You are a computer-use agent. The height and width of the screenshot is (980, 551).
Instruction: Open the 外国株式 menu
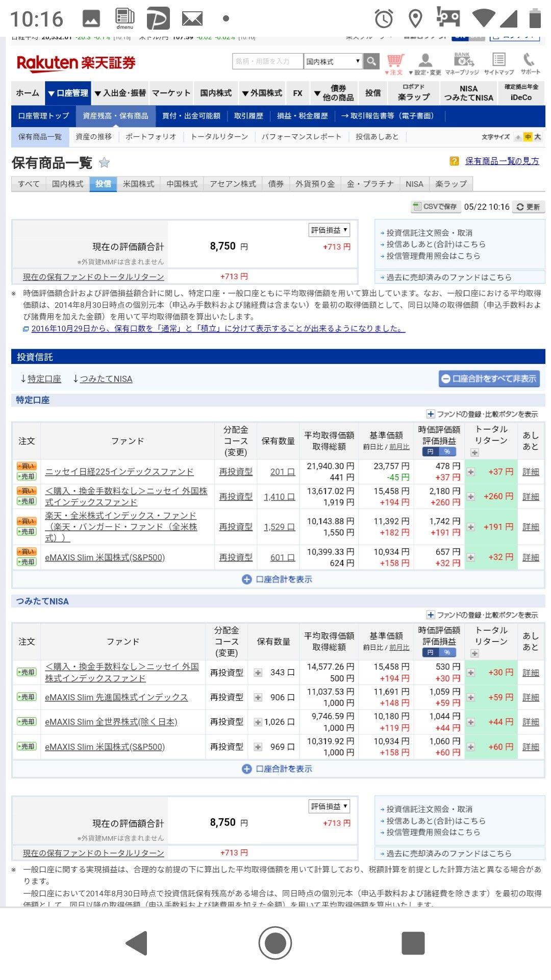(262, 93)
